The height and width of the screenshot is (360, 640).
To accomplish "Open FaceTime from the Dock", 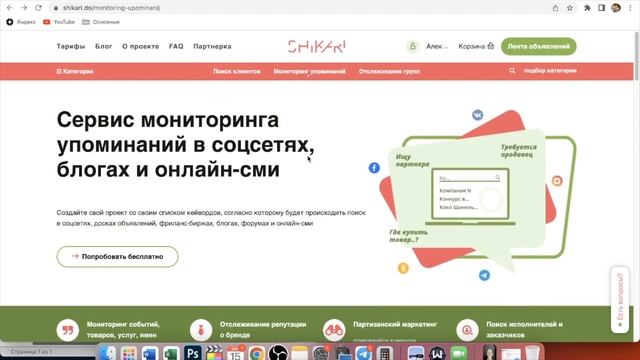I will pyautogui.click(x=459, y=352).
